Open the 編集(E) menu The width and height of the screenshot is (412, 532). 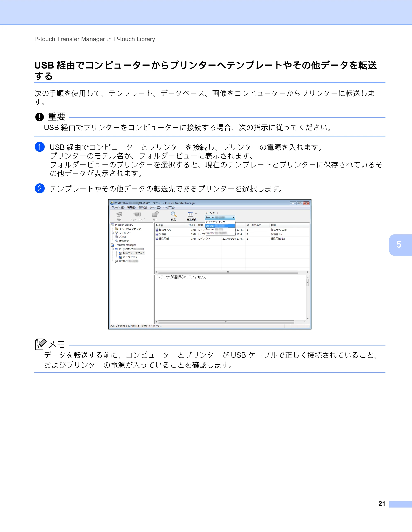point(131,207)
